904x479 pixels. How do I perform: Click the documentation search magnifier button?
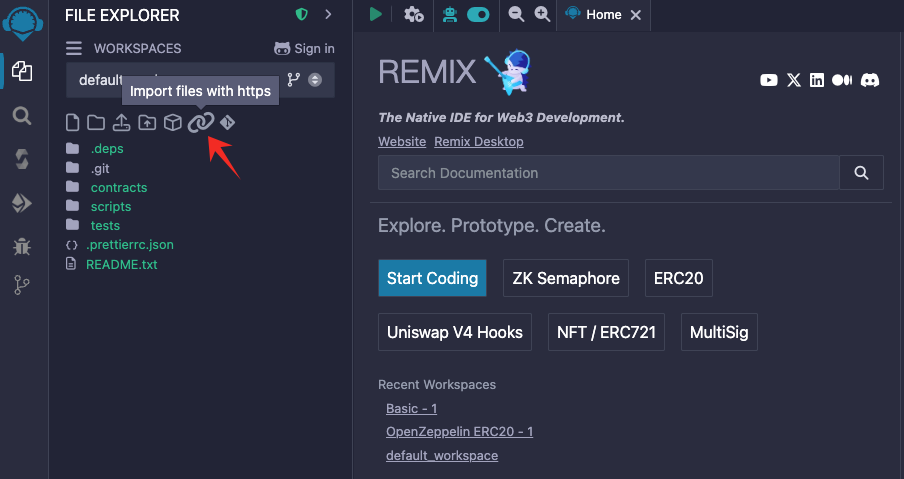tap(861, 172)
